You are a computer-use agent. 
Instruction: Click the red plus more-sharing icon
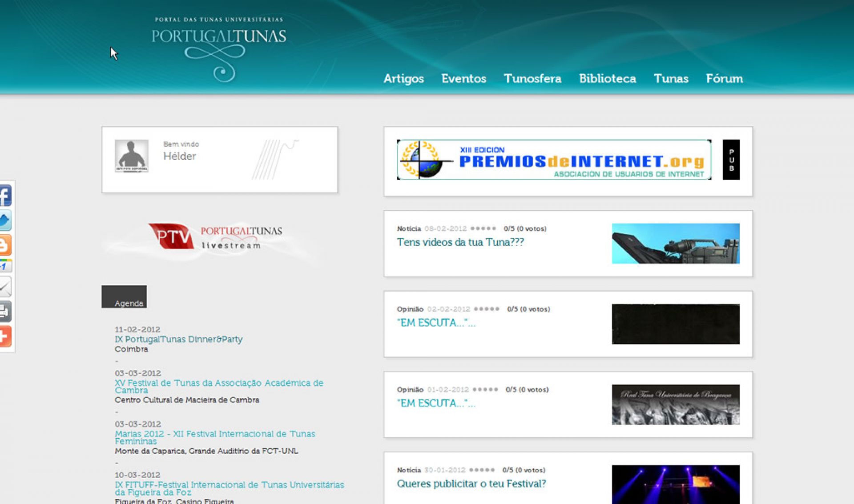pyautogui.click(x=5, y=336)
